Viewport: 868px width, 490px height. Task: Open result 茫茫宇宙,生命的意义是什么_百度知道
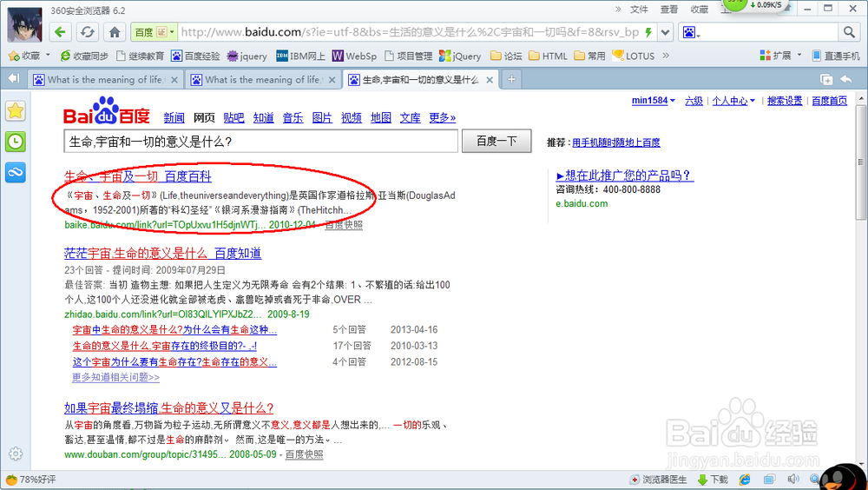click(163, 254)
